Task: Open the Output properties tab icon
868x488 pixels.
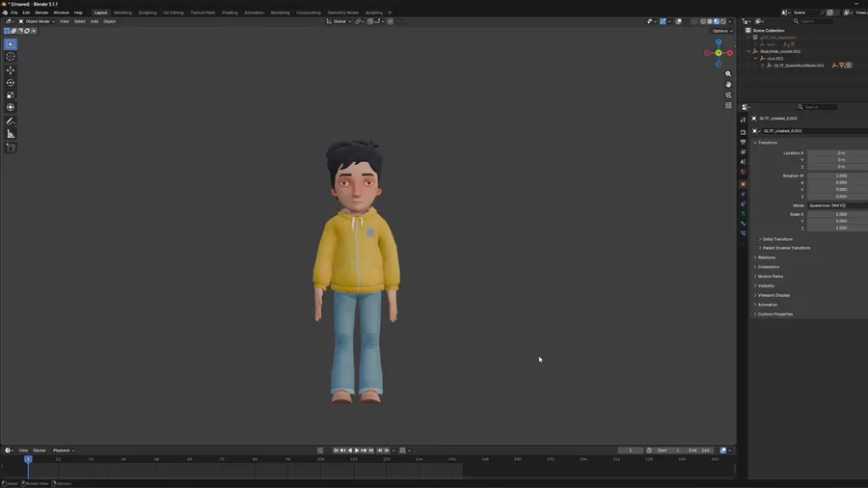Action: (x=743, y=142)
